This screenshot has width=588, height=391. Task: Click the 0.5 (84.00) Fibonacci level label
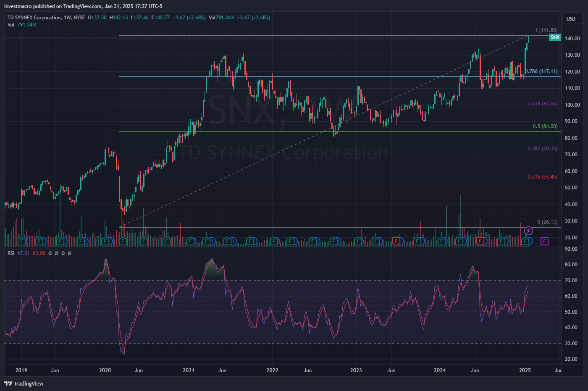[545, 126]
